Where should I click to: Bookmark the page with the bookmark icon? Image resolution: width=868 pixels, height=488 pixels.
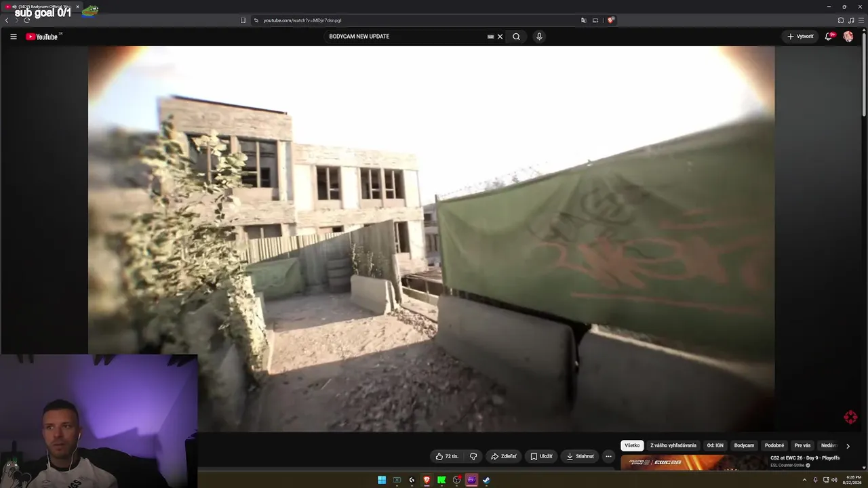coord(243,20)
